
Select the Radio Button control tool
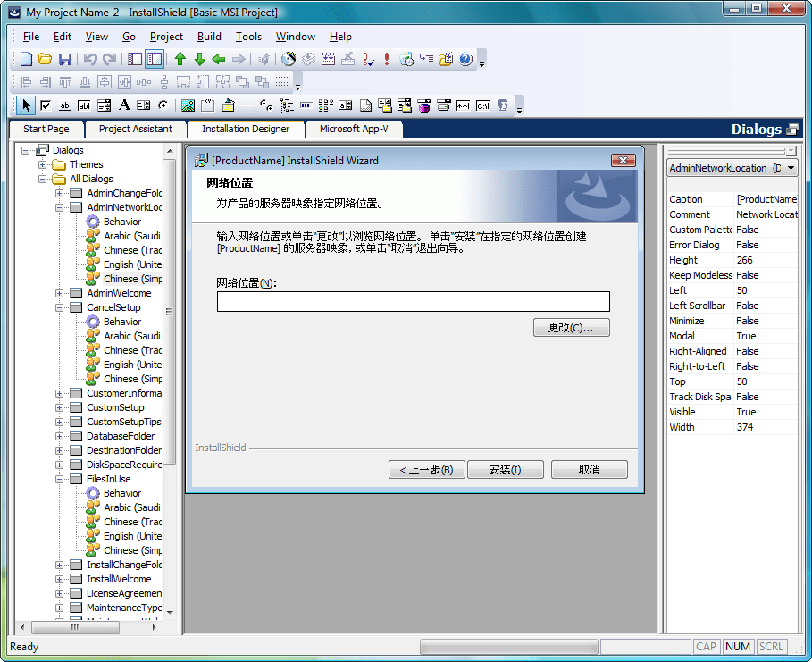click(163, 105)
